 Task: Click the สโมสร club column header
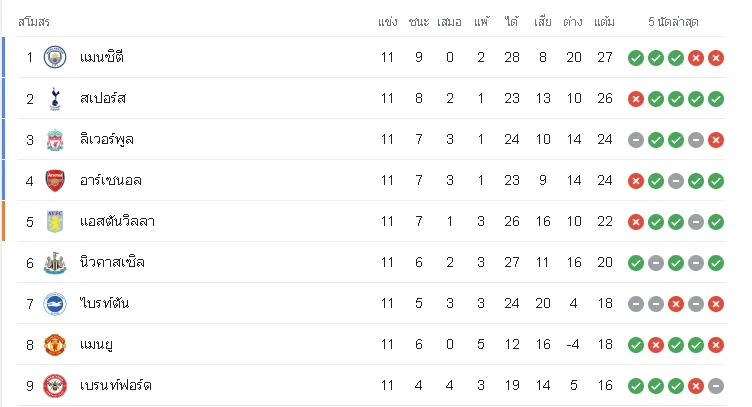34,22
